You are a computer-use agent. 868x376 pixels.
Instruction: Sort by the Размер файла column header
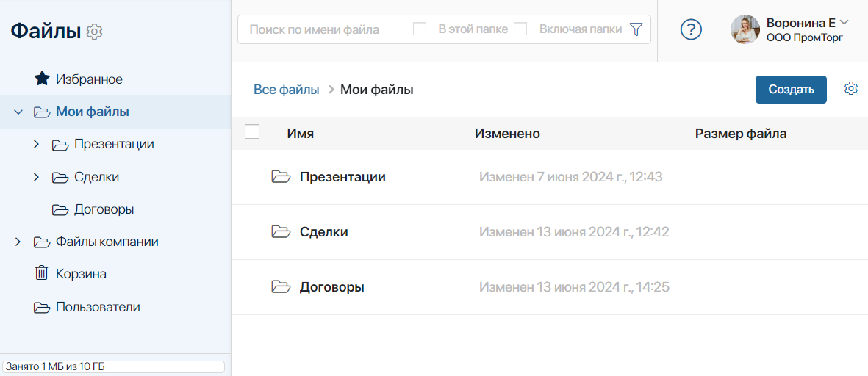point(741,133)
